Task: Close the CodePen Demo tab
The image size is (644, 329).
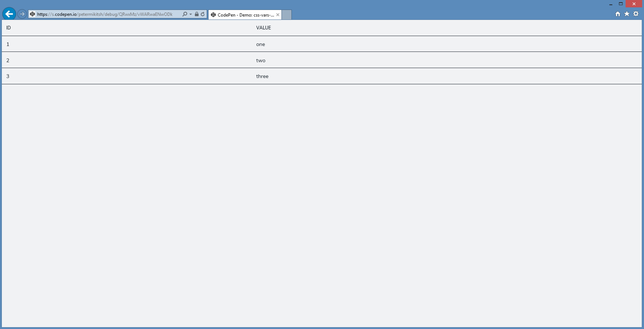Action: tap(278, 15)
